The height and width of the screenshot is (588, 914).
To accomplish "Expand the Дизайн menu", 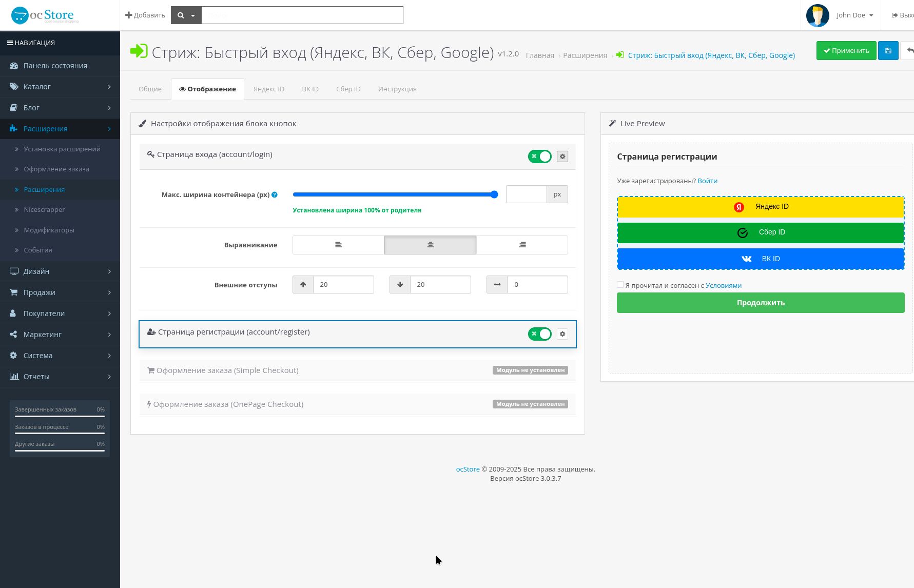I will (60, 271).
